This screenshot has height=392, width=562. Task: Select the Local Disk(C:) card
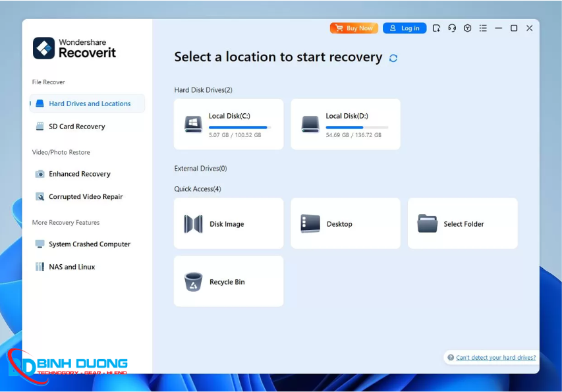[229, 125]
